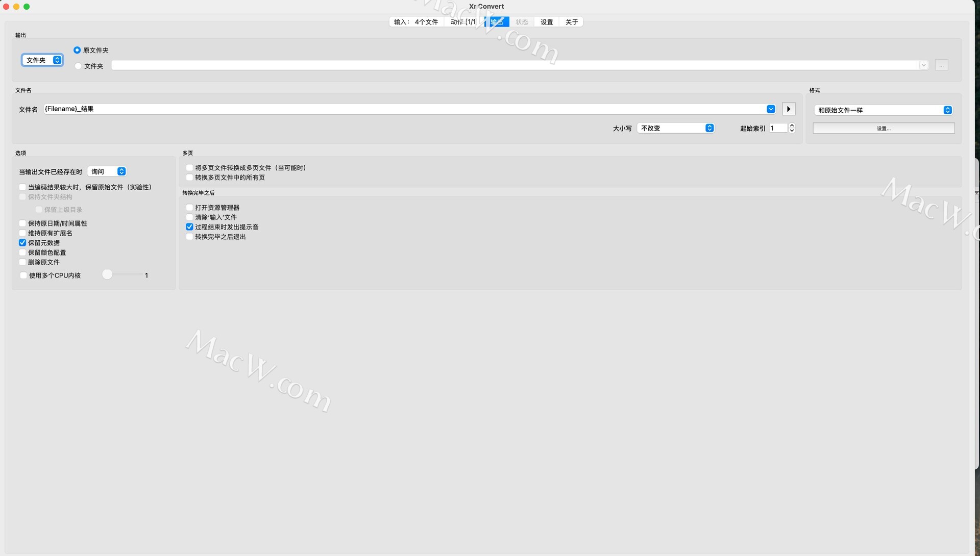980x556 pixels.
Task: Expand the output folder path history chevron
Action: coord(923,65)
